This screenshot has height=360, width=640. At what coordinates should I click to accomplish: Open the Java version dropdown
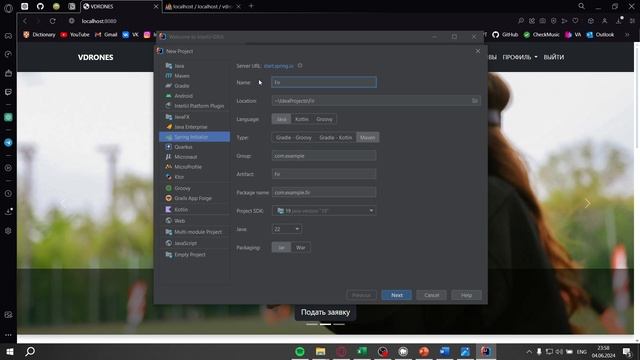287,229
